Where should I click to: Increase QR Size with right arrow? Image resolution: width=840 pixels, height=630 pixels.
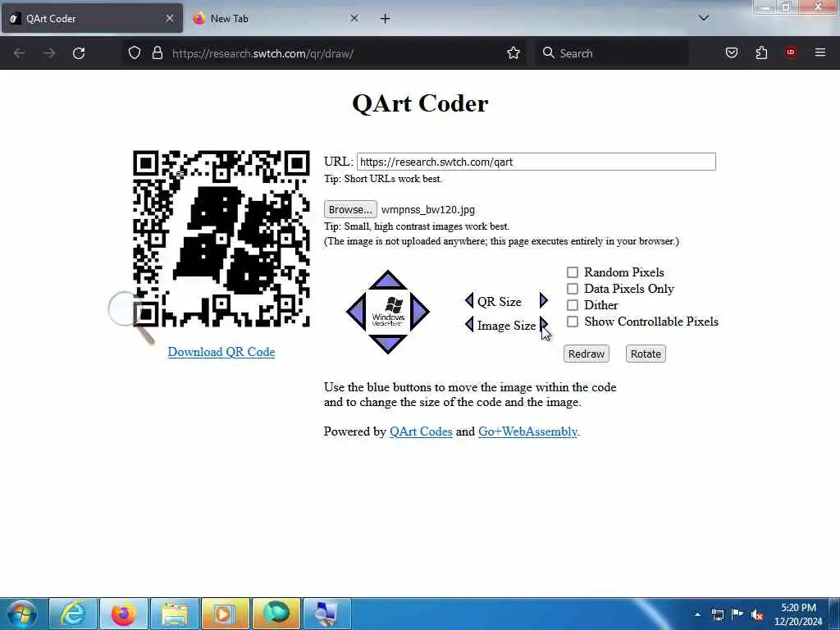click(x=544, y=300)
